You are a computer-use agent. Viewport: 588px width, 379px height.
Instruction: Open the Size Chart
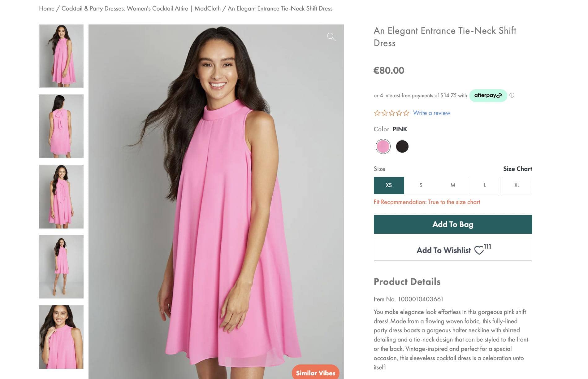click(x=517, y=169)
